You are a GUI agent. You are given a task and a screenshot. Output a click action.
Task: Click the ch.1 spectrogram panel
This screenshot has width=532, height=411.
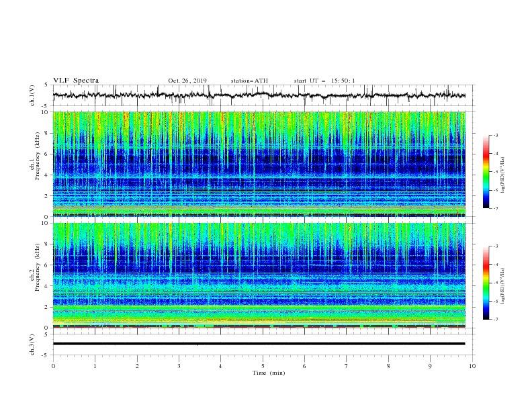pos(259,164)
